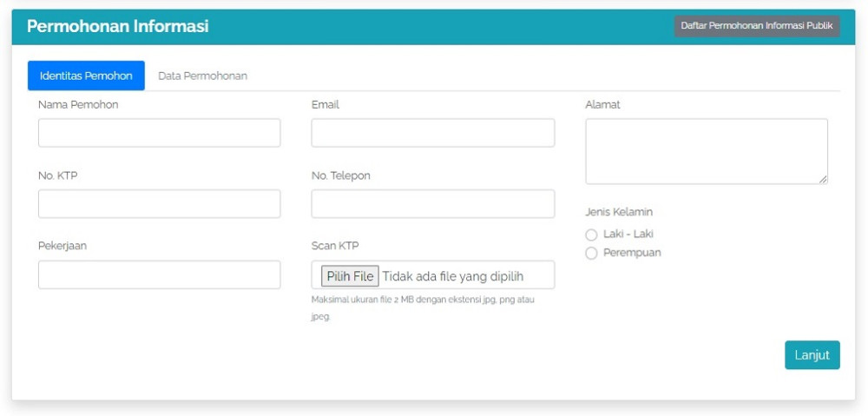Click the Scan KTP field label

(335, 246)
